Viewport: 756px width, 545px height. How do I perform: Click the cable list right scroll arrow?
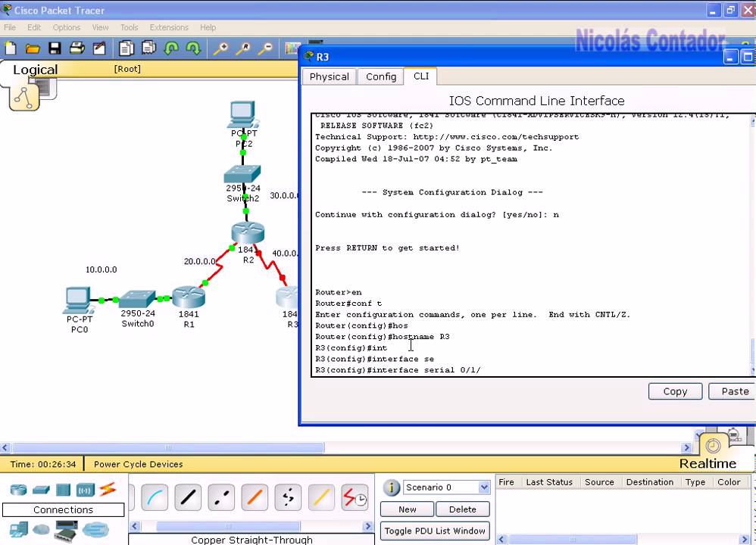pos(368,526)
